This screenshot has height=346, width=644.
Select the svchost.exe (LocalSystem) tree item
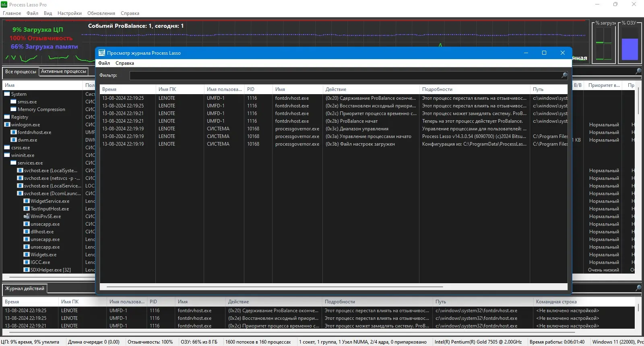[x=51, y=171]
